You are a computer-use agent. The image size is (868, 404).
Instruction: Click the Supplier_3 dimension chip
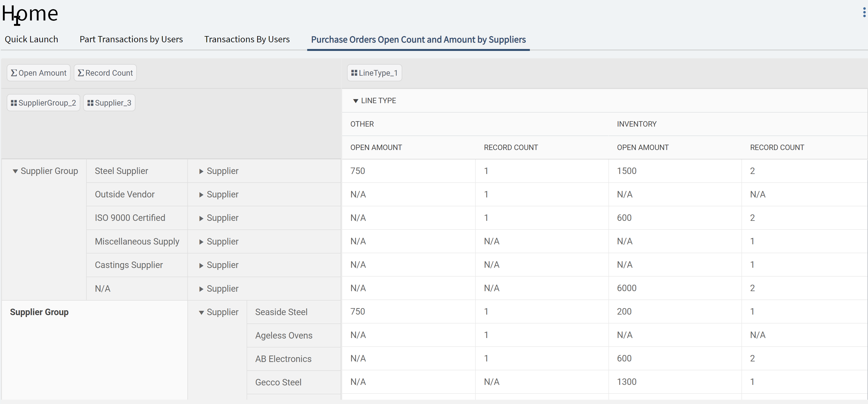[x=109, y=103]
